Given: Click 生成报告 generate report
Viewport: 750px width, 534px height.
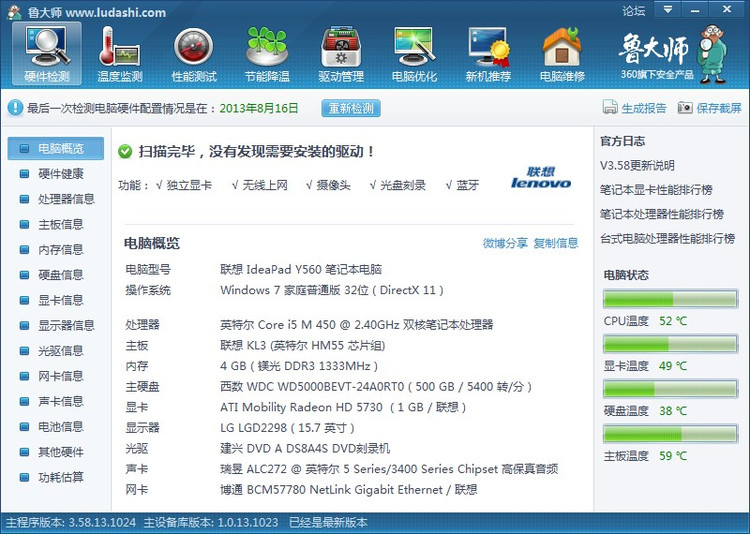Looking at the screenshot, I should pyautogui.click(x=634, y=108).
